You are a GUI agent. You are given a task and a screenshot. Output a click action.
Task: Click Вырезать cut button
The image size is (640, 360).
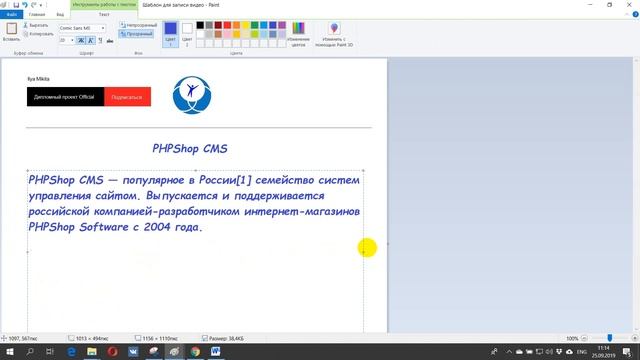36,25
